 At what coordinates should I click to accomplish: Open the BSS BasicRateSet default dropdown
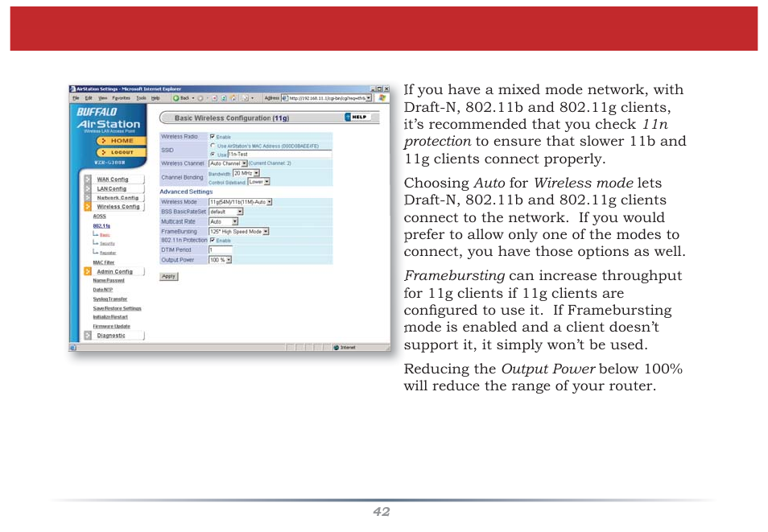tap(225, 212)
